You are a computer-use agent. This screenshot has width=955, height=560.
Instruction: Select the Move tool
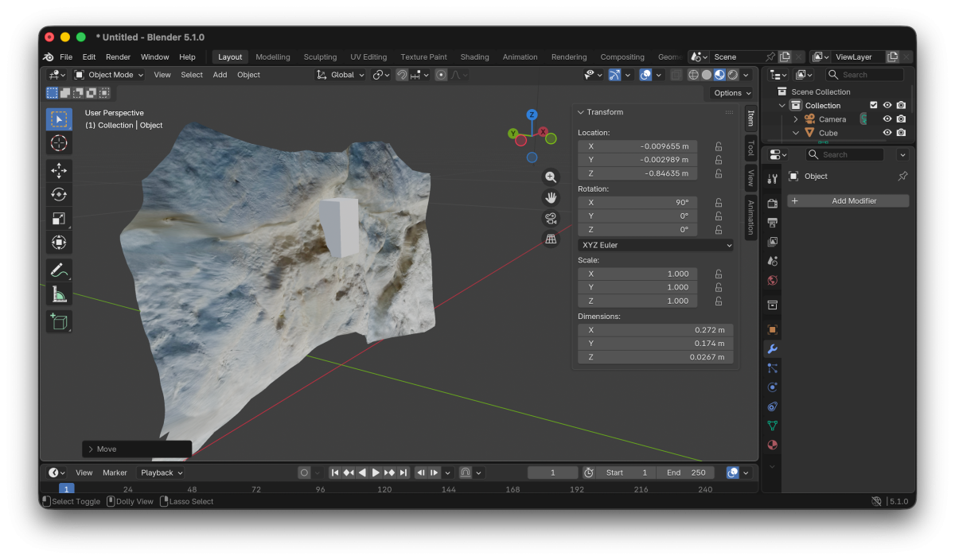point(59,170)
